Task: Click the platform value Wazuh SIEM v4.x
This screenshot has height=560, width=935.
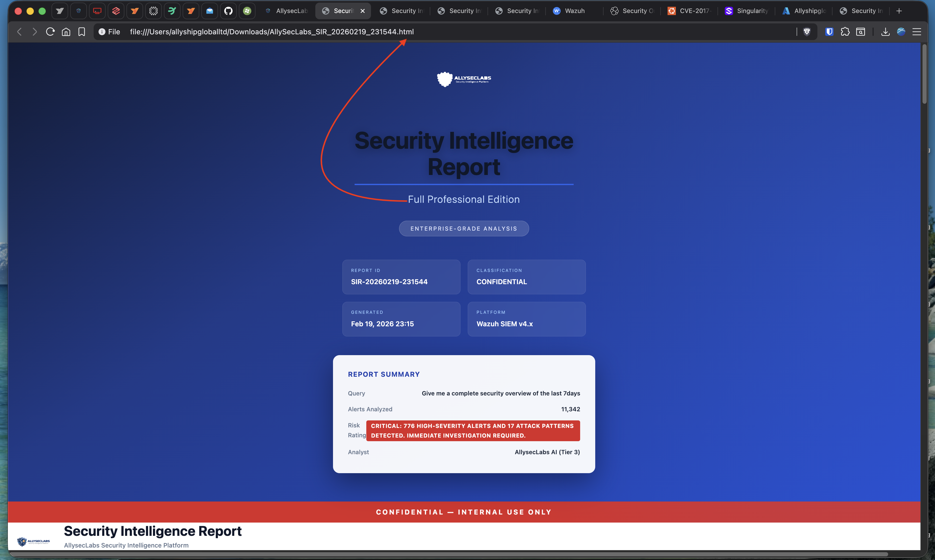Action: click(x=504, y=324)
